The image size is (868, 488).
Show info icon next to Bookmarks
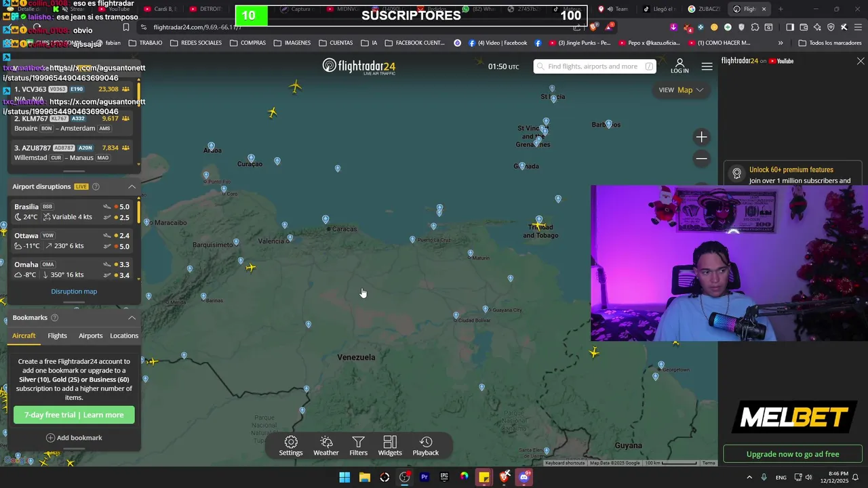[x=55, y=317]
